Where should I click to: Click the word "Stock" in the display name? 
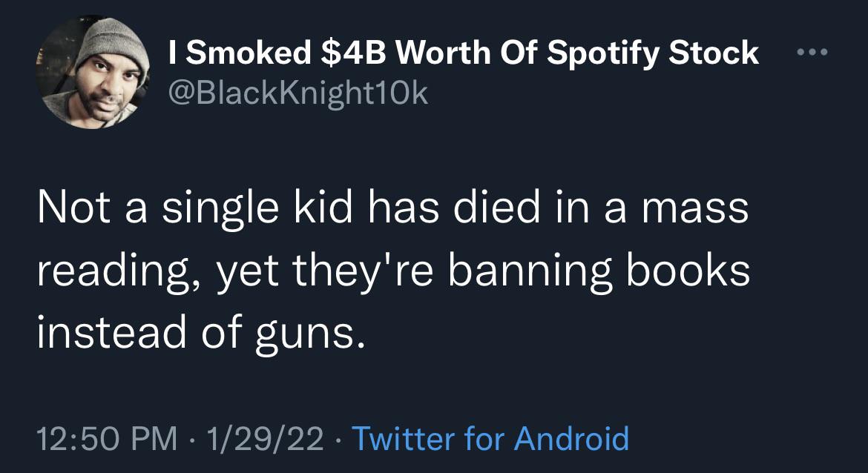coord(714,53)
